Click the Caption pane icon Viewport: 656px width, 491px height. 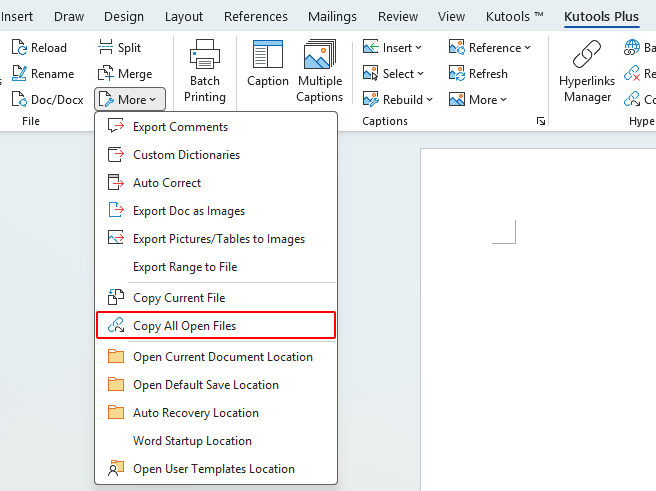coord(268,54)
